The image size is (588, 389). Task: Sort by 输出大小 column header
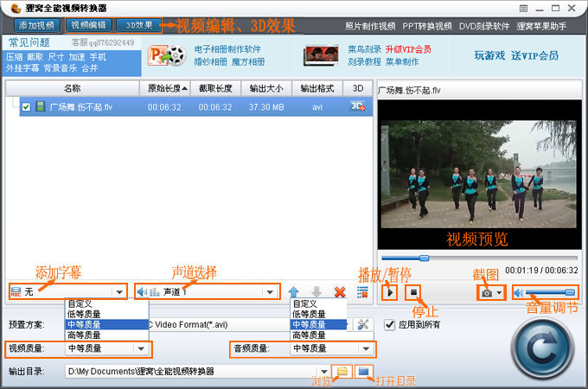coord(266,88)
